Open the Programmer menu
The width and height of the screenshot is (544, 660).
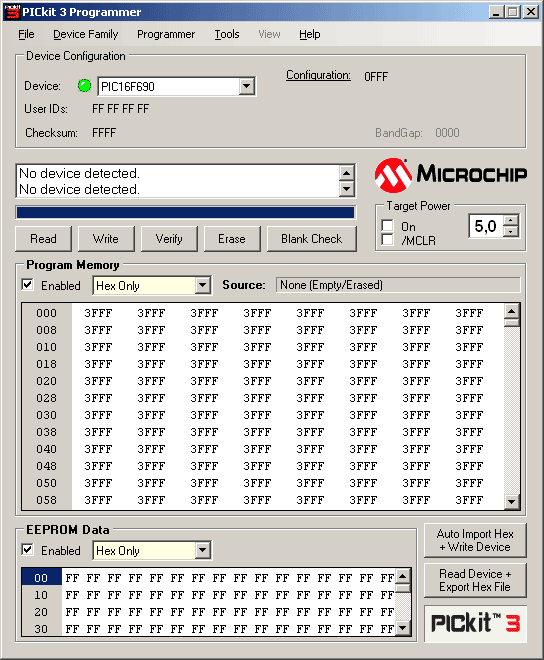(166, 34)
